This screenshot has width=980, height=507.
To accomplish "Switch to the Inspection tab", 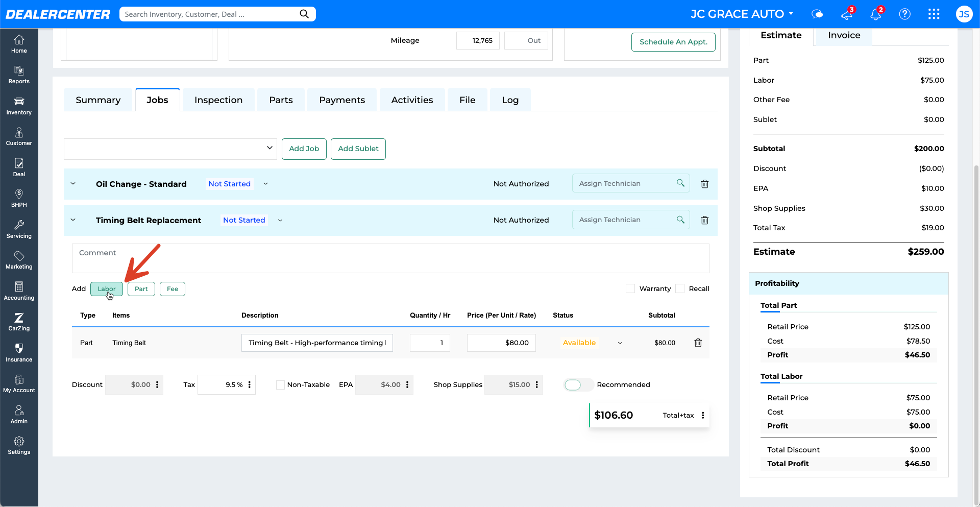I will coord(218,100).
